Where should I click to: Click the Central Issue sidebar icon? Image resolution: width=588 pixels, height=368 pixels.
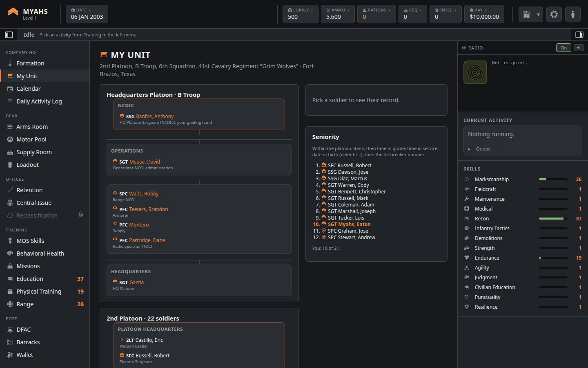(x=10, y=203)
